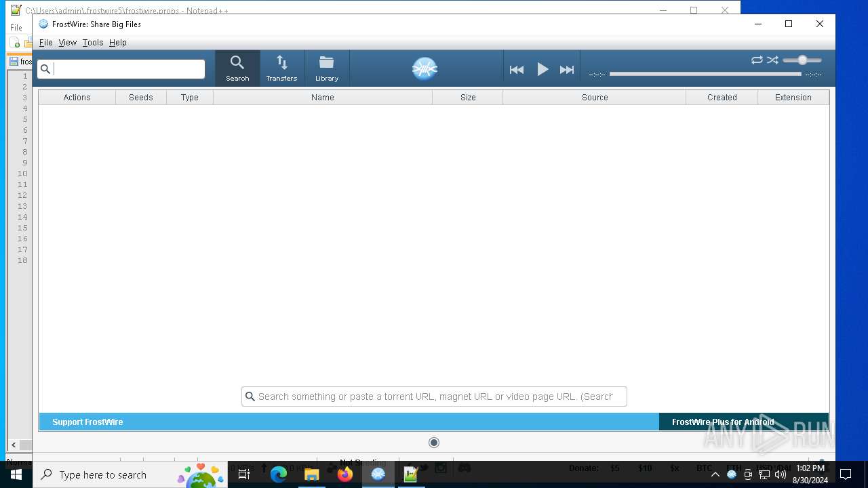868x488 pixels.
Task: Open FrostWire File menu
Action: [x=45, y=42]
